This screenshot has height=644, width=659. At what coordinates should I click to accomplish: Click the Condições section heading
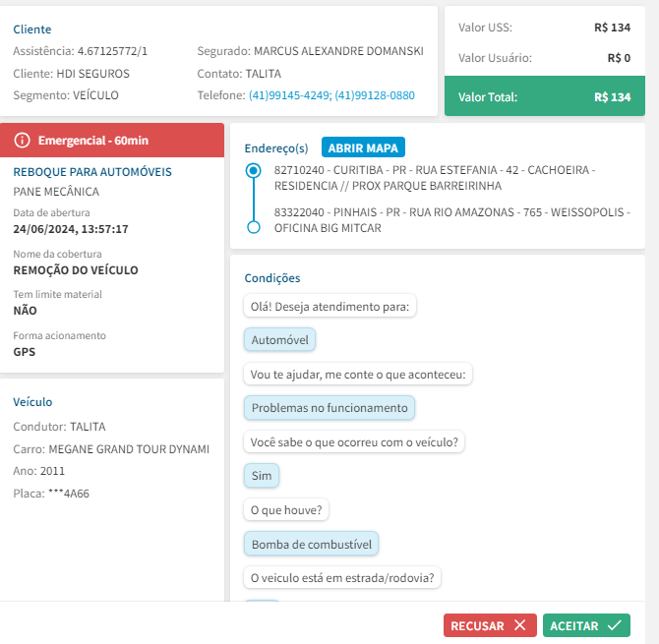click(272, 278)
